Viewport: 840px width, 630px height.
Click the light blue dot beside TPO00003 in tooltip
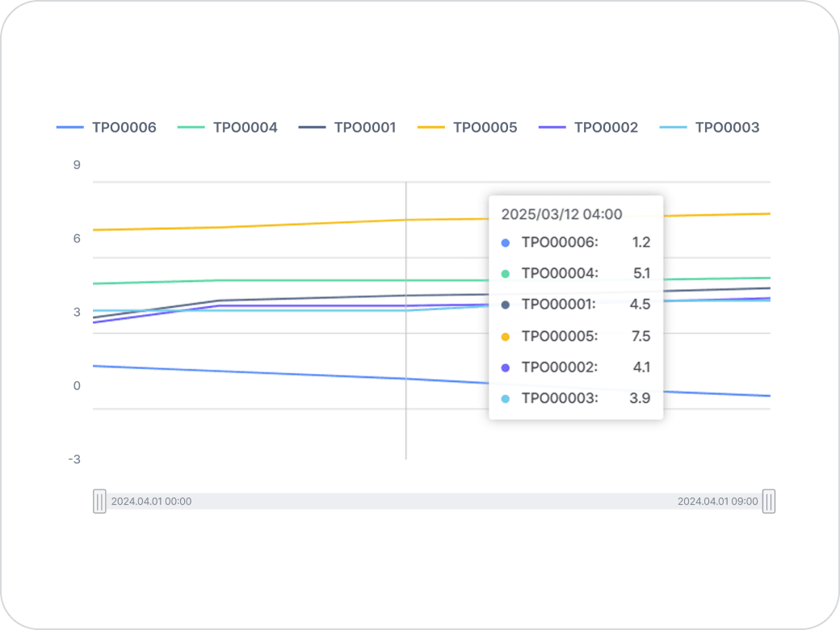(x=506, y=398)
